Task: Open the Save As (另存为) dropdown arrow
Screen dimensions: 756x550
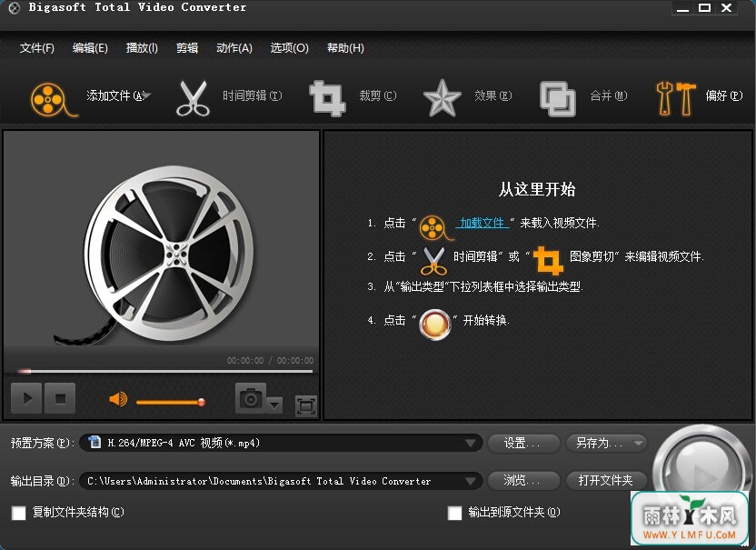Action: pos(639,443)
